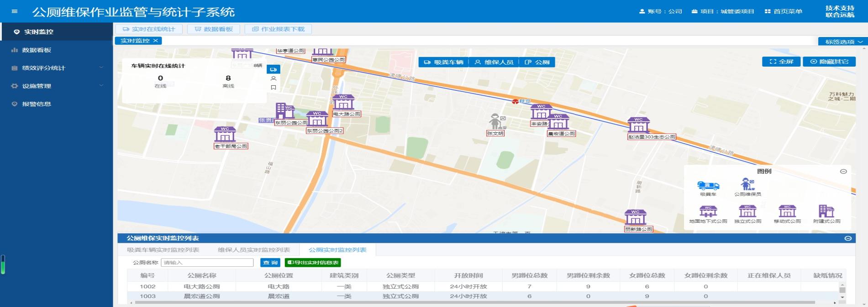
Task: Toggle the 公厕 map layer filter
Action: click(x=537, y=62)
